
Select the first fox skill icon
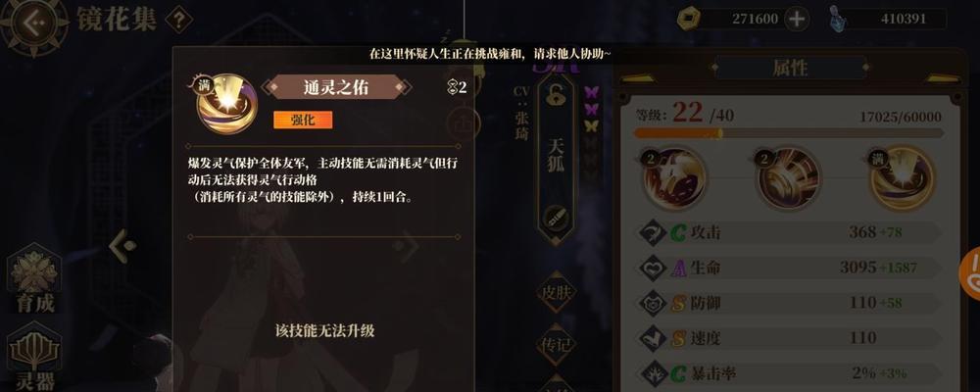tap(674, 178)
